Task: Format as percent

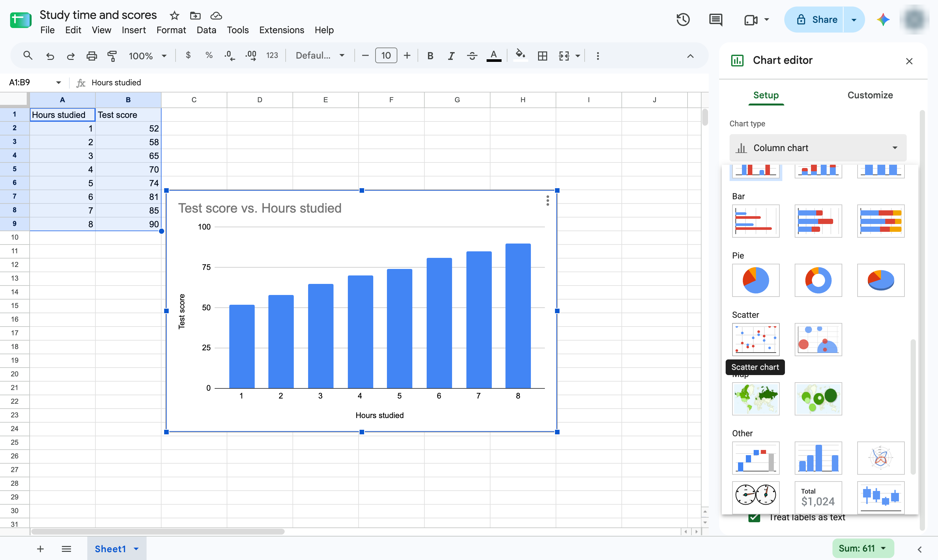Action: (x=209, y=55)
